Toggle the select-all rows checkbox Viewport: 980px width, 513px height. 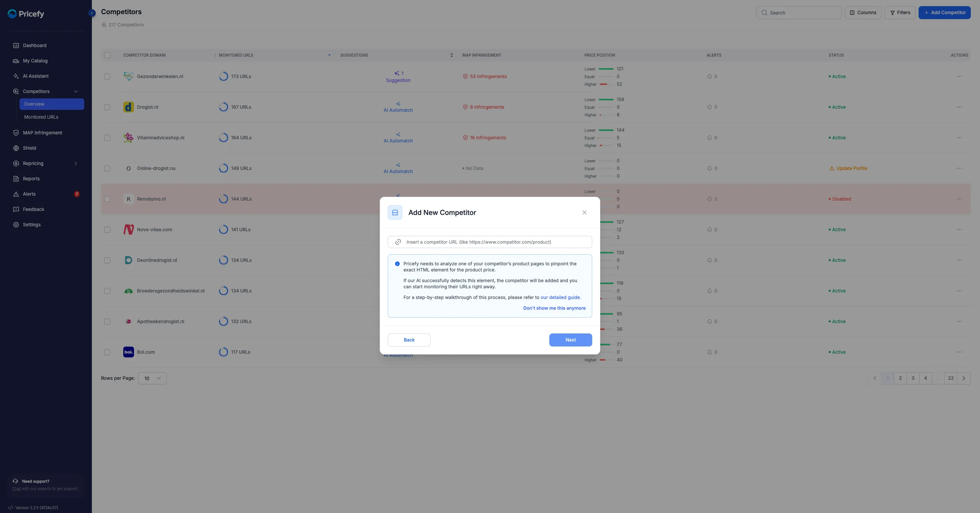click(x=107, y=55)
